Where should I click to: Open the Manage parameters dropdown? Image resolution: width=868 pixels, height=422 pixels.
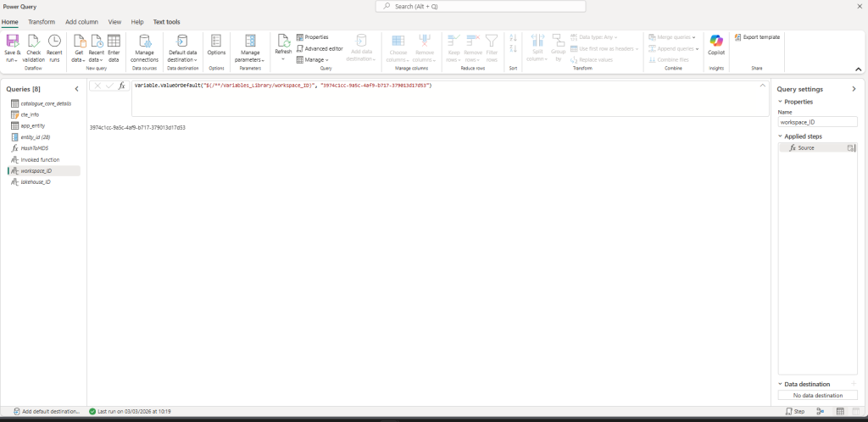point(250,56)
